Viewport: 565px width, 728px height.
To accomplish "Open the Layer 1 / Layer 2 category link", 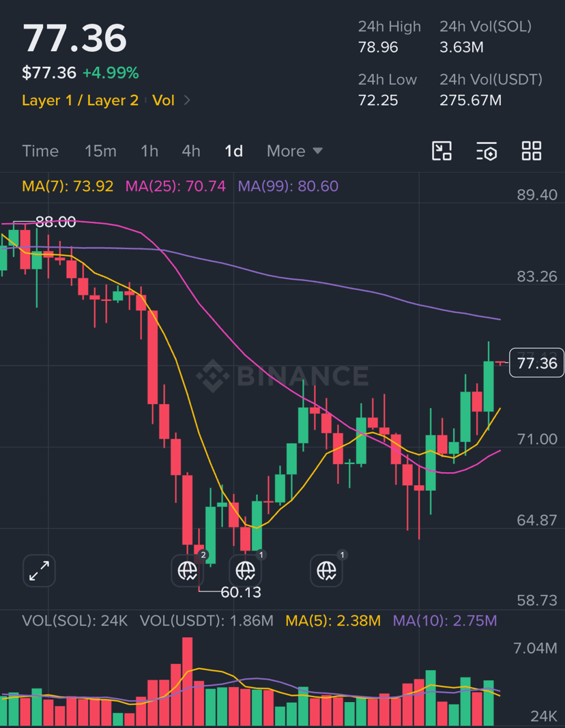I will point(81,100).
